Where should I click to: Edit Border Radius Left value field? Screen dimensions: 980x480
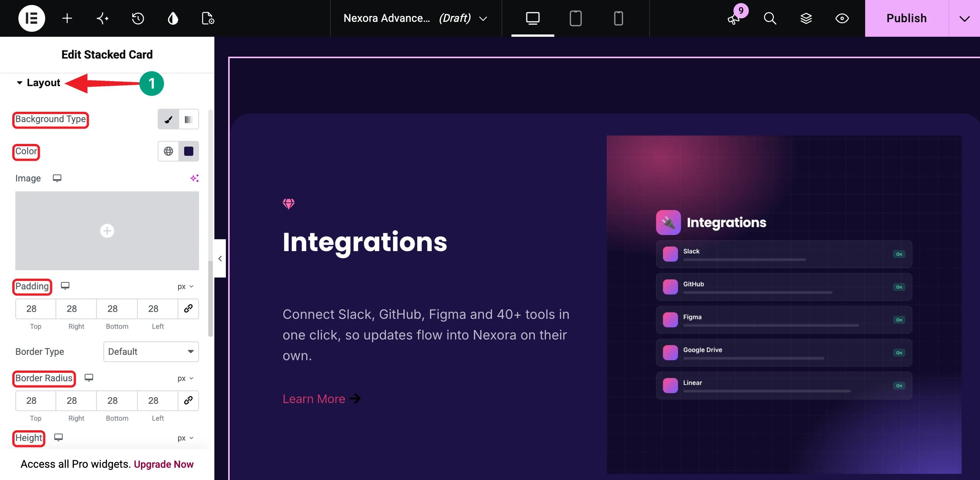[157, 400]
